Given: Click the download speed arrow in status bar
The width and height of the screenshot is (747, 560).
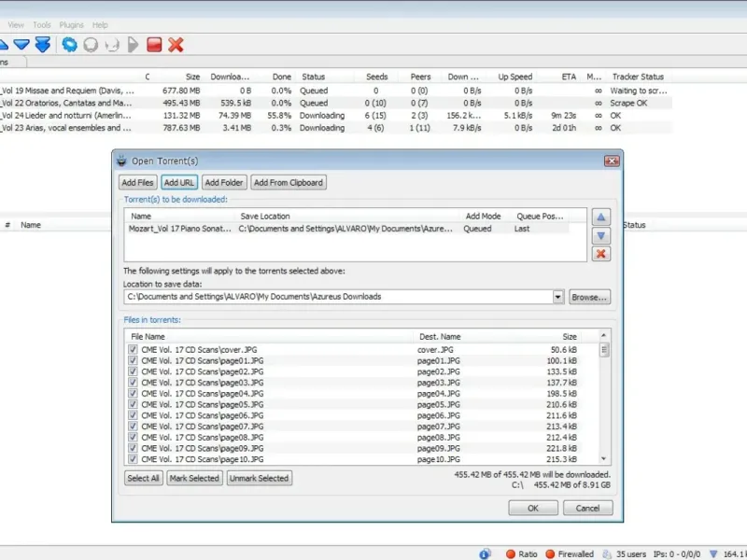Looking at the screenshot, I should point(713,553).
